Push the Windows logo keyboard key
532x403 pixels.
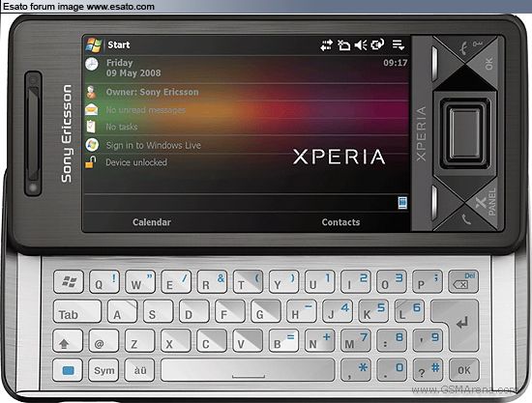69,281
